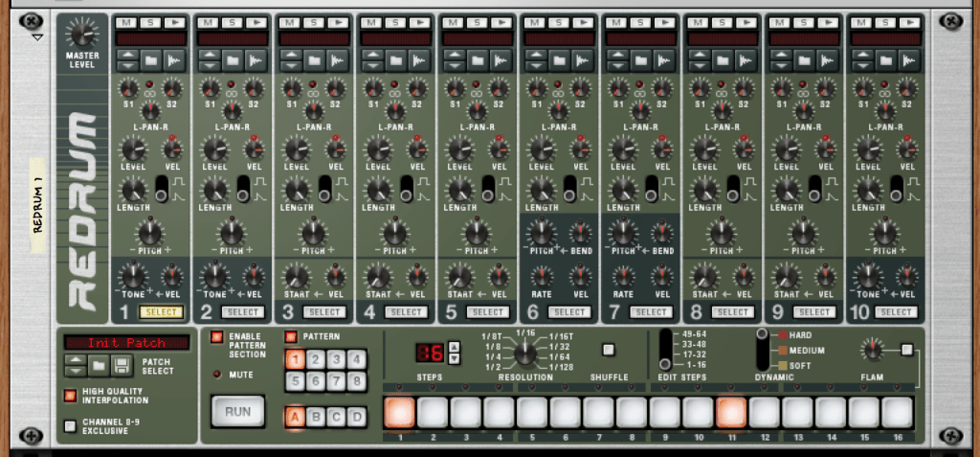Viewport: 980px width, 457px height.
Task: Click the S2 send knob on channel 3
Action: click(x=335, y=88)
